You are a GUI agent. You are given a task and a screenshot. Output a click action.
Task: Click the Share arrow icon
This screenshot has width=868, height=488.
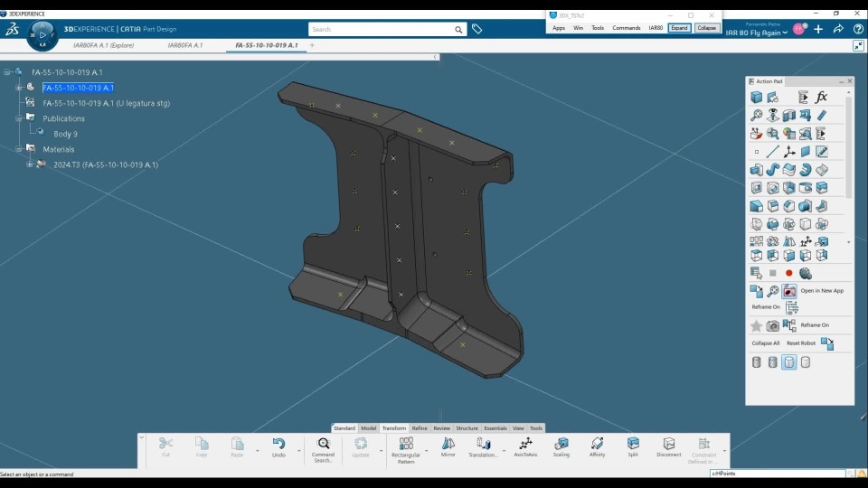pos(838,29)
